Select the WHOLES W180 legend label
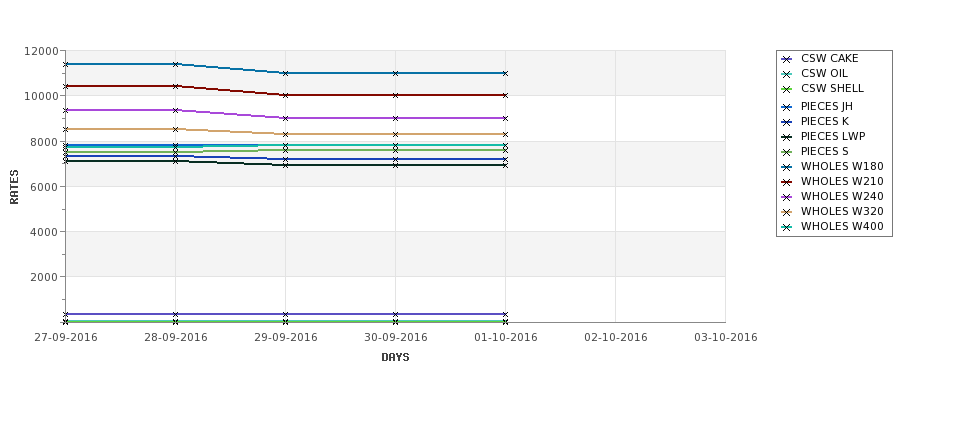Screen dimensions: 975x429 (x=842, y=167)
